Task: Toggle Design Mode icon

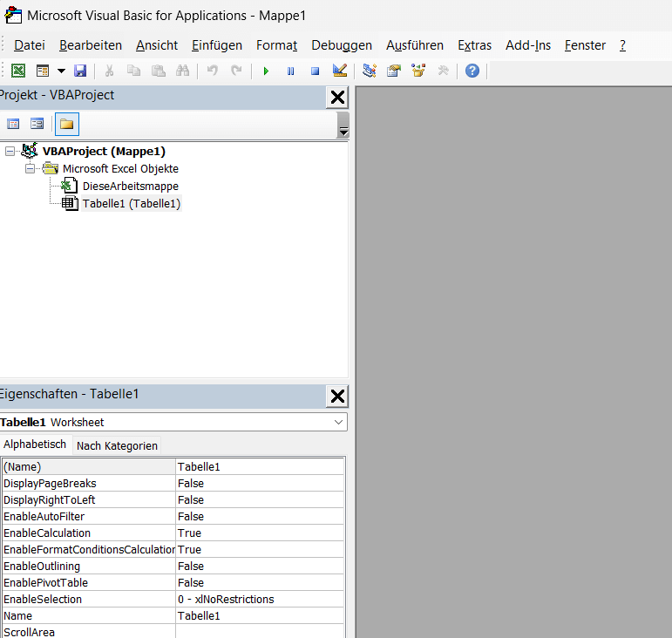Action: click(339, 71)
